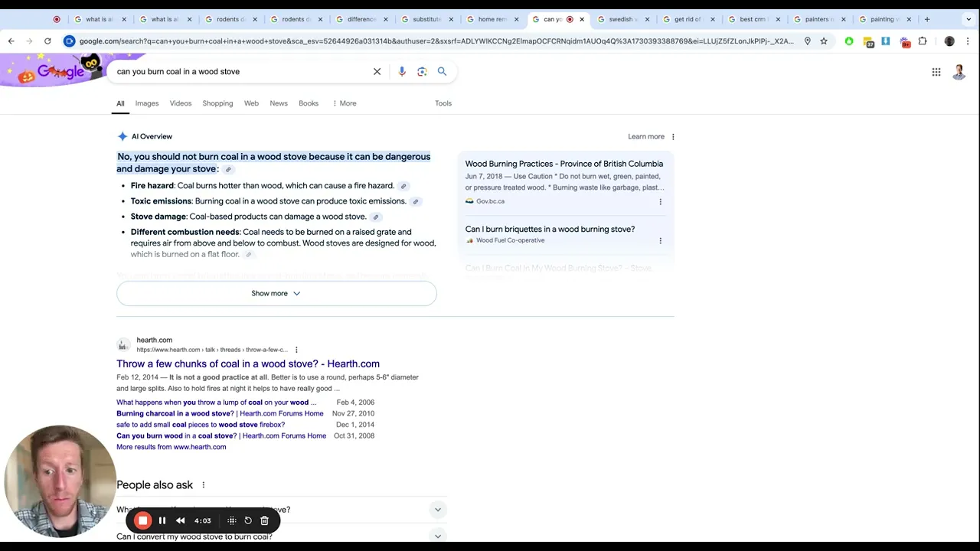This screenshot has width=980, height=551.
Task: Select the All results tab
Action: (x=120, y=103)
